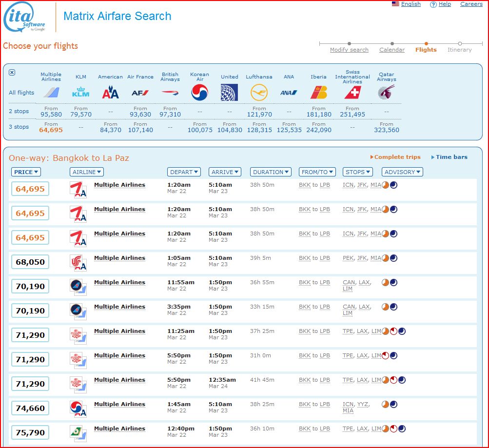Image resolution: width=489 pixels, height=448 pixels.
Task: Click Swiss 2 stops price 251,495
Action: (352, 115)
